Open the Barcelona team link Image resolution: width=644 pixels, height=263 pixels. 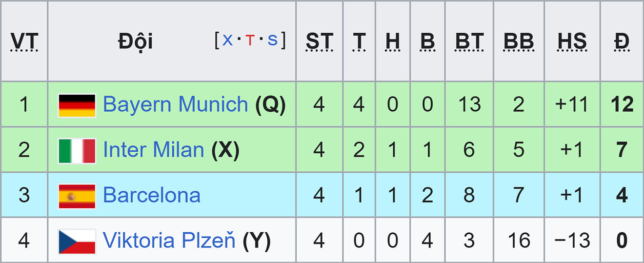[x=152, y=195]
